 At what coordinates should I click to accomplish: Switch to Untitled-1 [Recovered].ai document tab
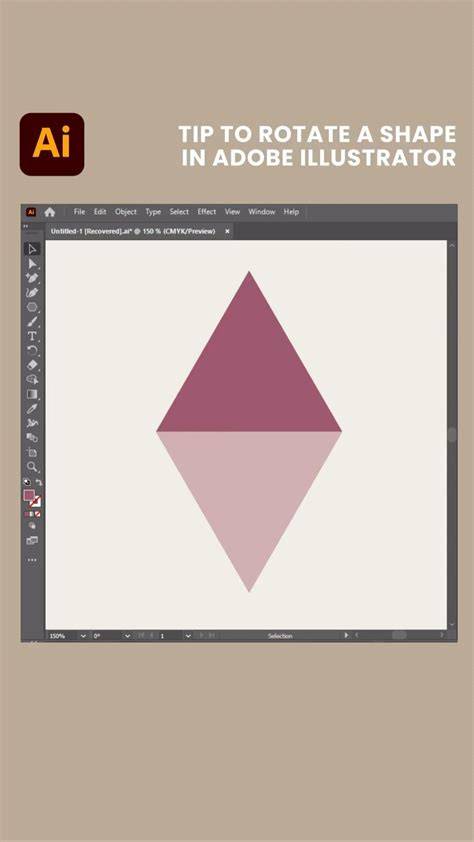pyautogui.click(x=133, y=231)
